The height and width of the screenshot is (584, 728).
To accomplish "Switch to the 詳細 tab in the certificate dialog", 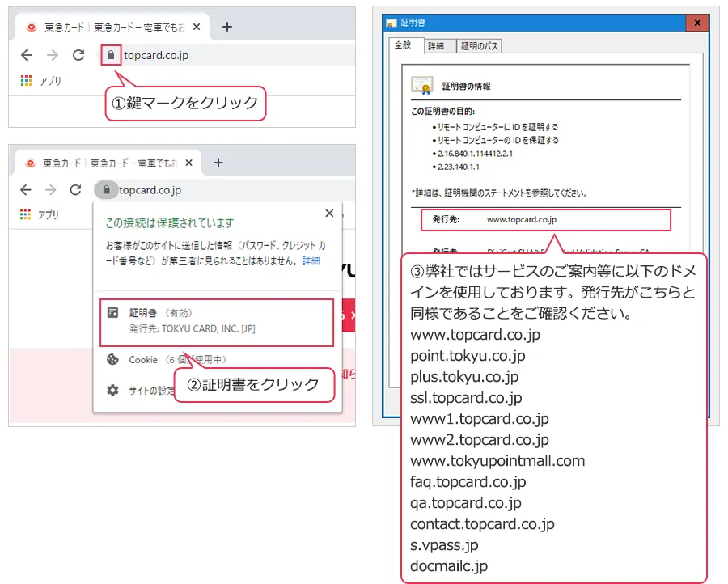I will tap(437, 46).
